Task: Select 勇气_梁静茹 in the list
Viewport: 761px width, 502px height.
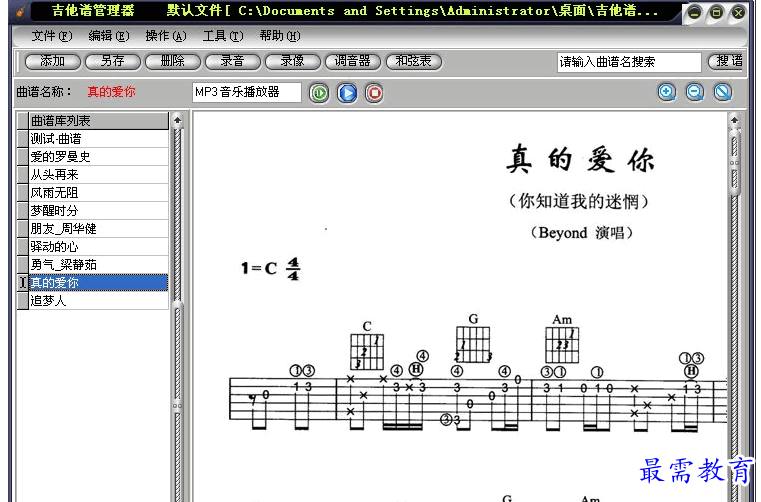Action: tap(99, 265)
